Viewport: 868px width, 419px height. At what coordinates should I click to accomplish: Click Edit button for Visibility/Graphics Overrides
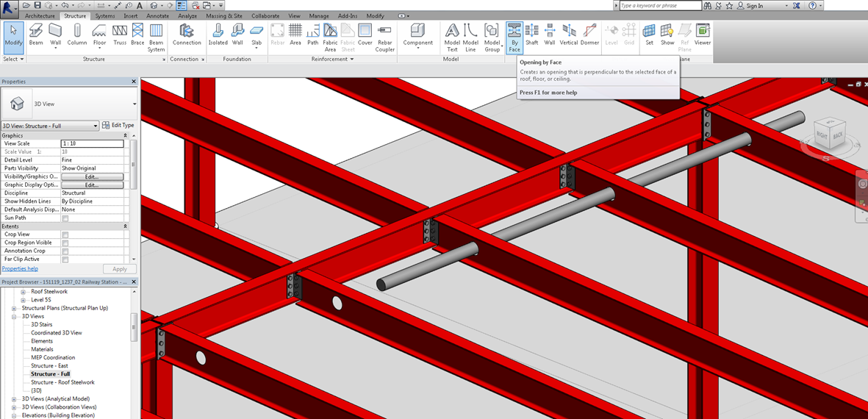click(x=91, y=177)
